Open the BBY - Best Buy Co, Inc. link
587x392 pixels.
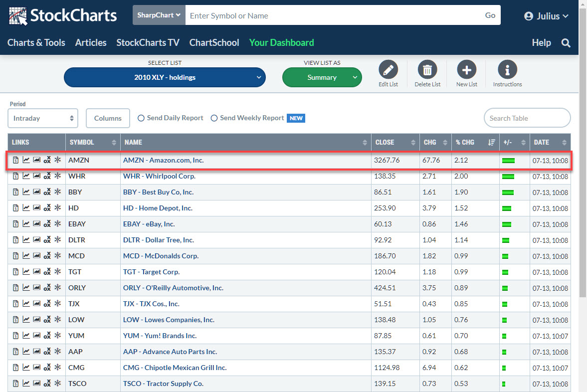158,192
